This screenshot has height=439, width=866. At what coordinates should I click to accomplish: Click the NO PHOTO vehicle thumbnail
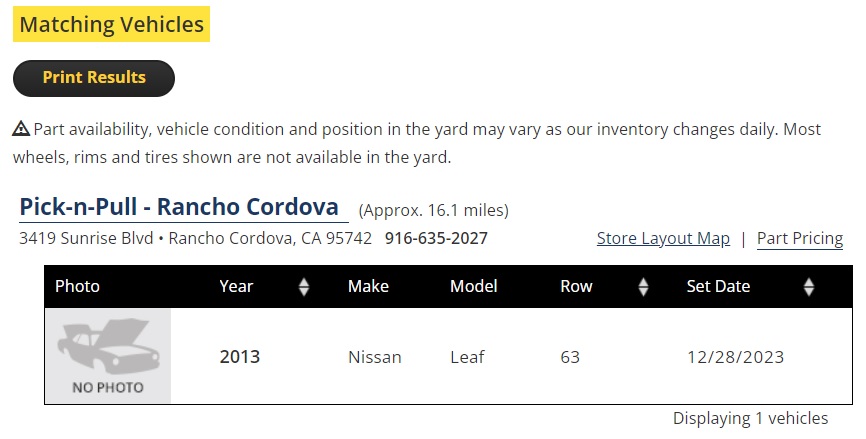click(108, 356)
